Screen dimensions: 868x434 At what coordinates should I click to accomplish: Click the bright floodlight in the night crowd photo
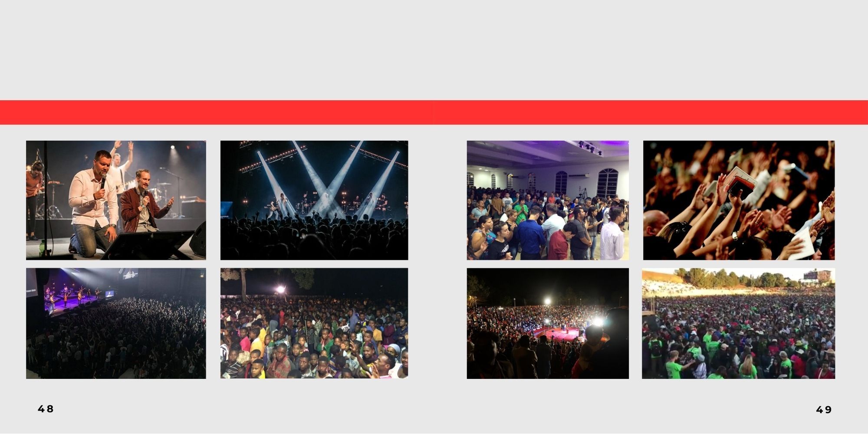tap(280, 289)
